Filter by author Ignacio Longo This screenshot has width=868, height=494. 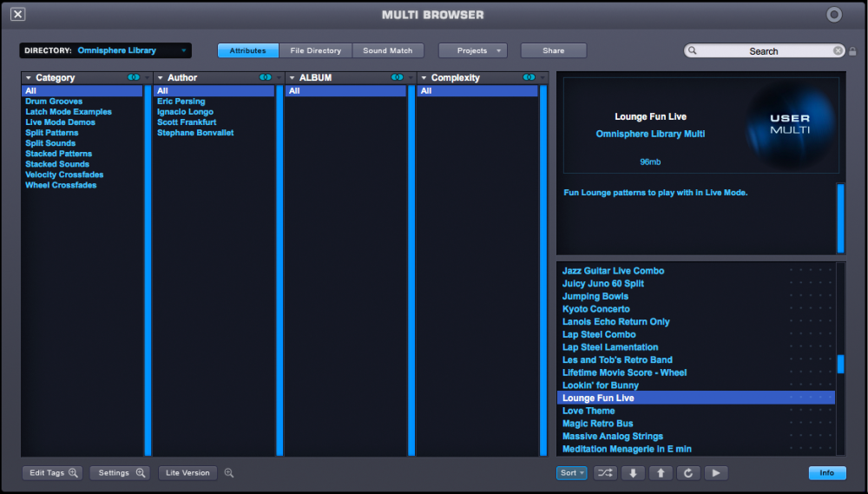coord(185,112)
